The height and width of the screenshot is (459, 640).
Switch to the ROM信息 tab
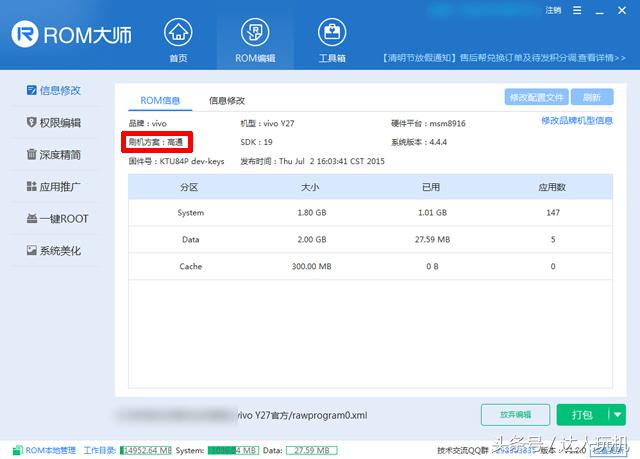(160, 100)
